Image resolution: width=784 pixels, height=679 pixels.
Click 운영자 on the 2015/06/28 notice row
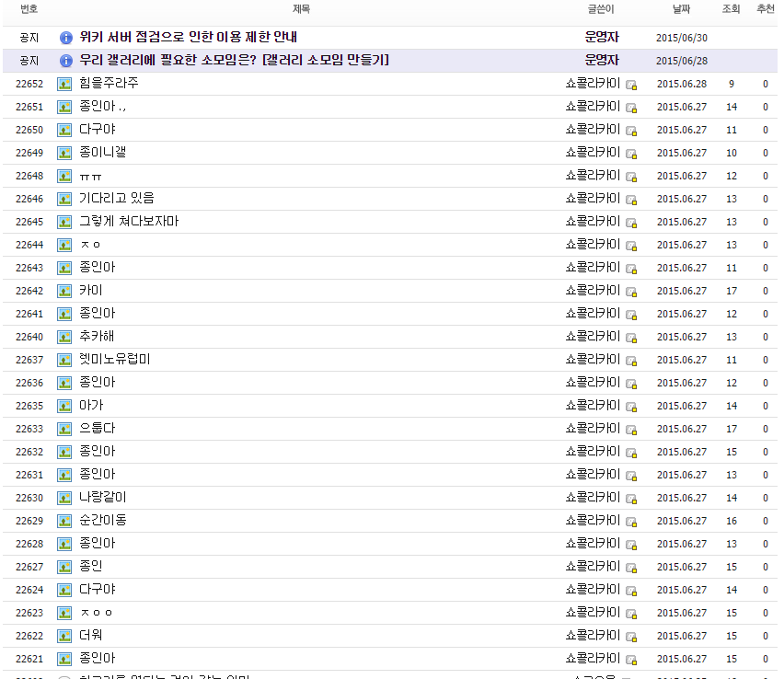(x=602, y=60)
